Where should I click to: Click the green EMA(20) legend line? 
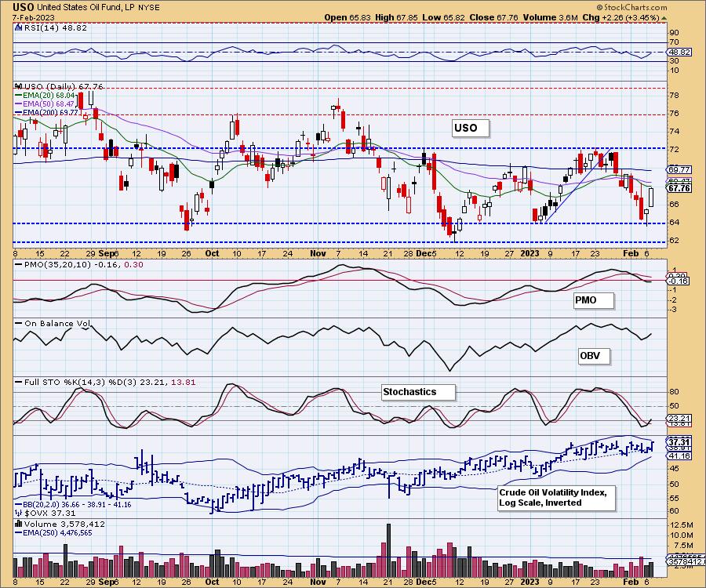tap(19, 96)
